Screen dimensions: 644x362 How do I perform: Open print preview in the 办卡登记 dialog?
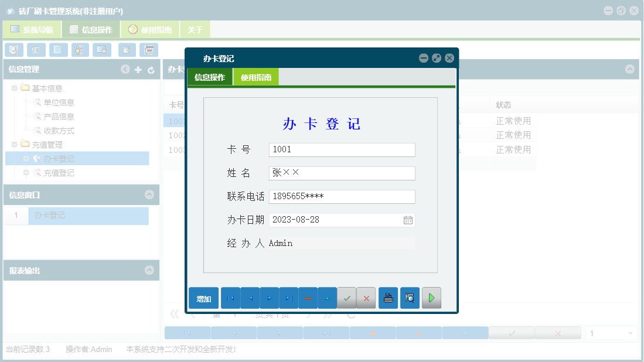[409, 298]
